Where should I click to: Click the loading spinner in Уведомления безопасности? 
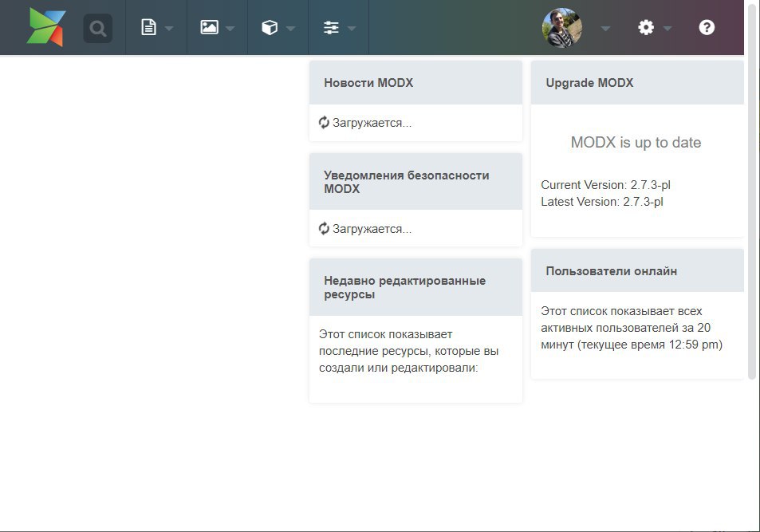[x=324, y=228]
